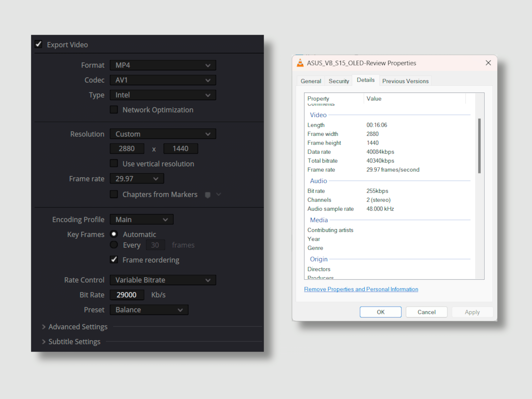
Task: Close the ASUS_VB_S15_OLED-Review Properties dialog
Action: pos(488,63)
